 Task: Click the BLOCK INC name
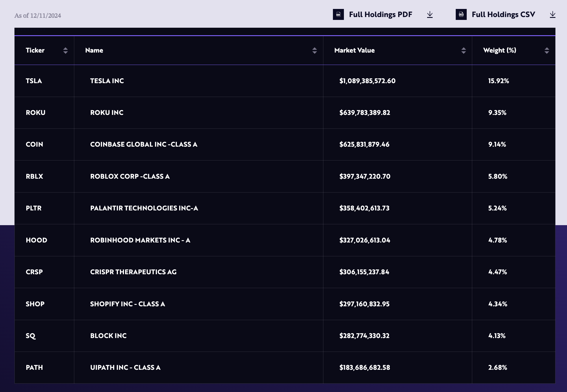click(108, 336)
